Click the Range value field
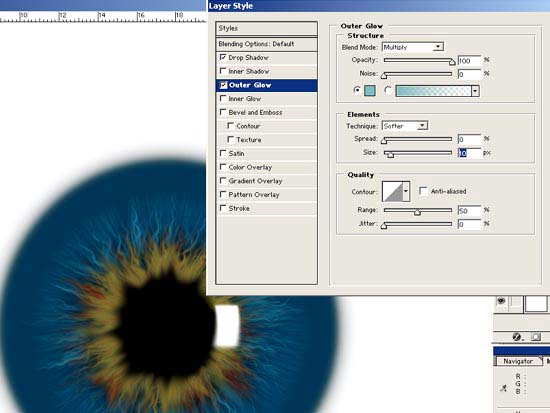Viewport: 550px width, 413px height. tap(470, 211)
